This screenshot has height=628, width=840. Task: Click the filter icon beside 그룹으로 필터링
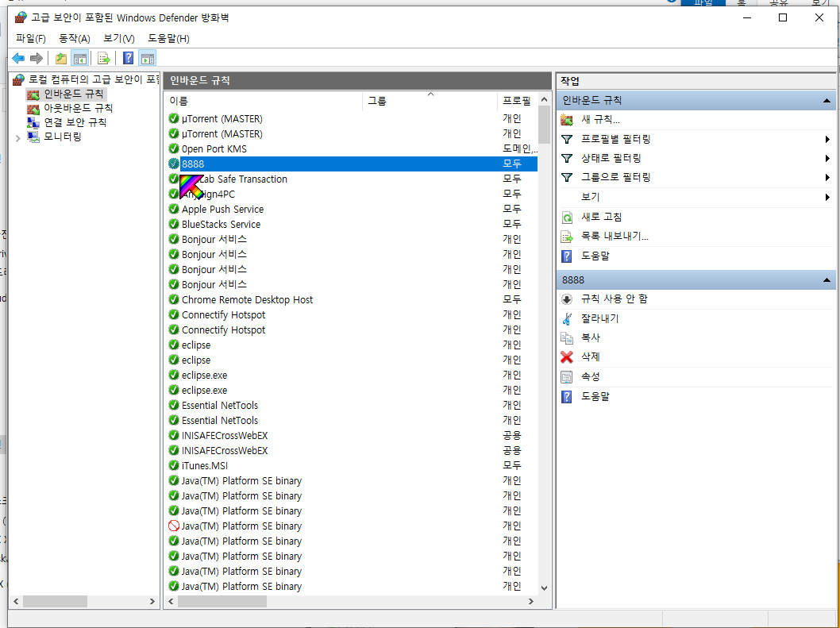[567, 177]
